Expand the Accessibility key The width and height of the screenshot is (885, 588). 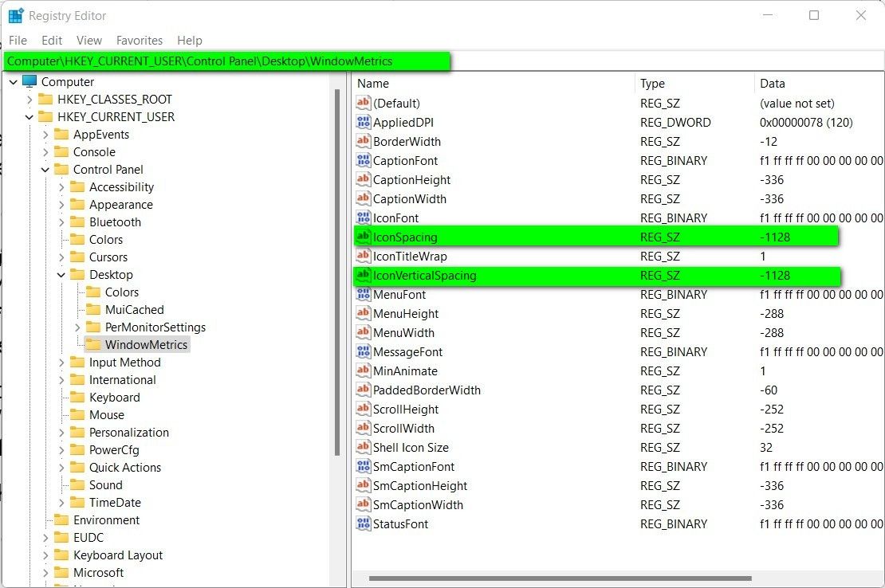click(61, 186)
